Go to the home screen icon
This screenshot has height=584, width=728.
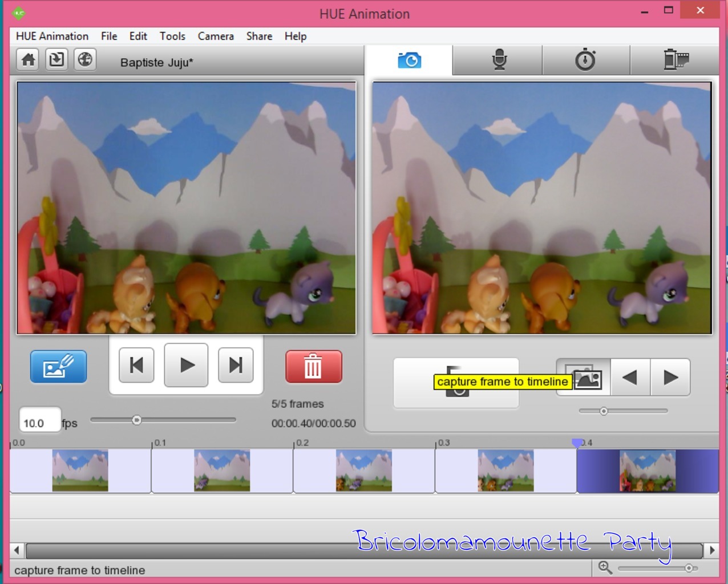click(x=28, y=59)
